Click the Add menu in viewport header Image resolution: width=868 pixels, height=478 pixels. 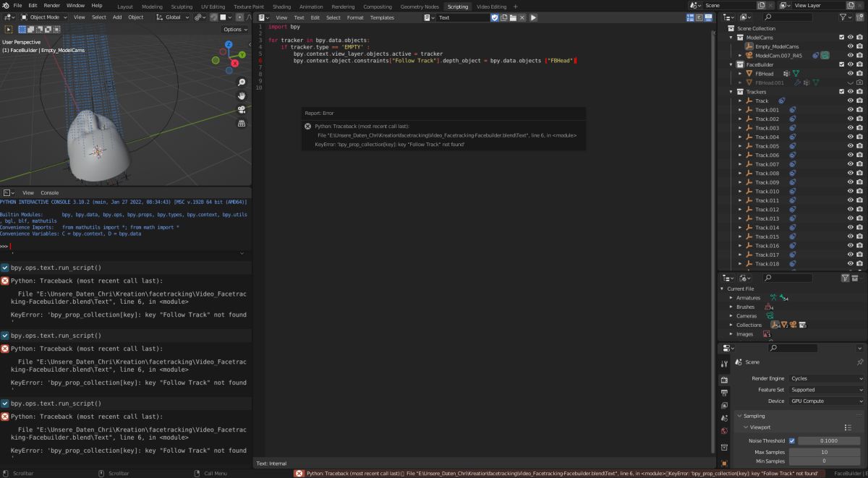pos(117,17)
